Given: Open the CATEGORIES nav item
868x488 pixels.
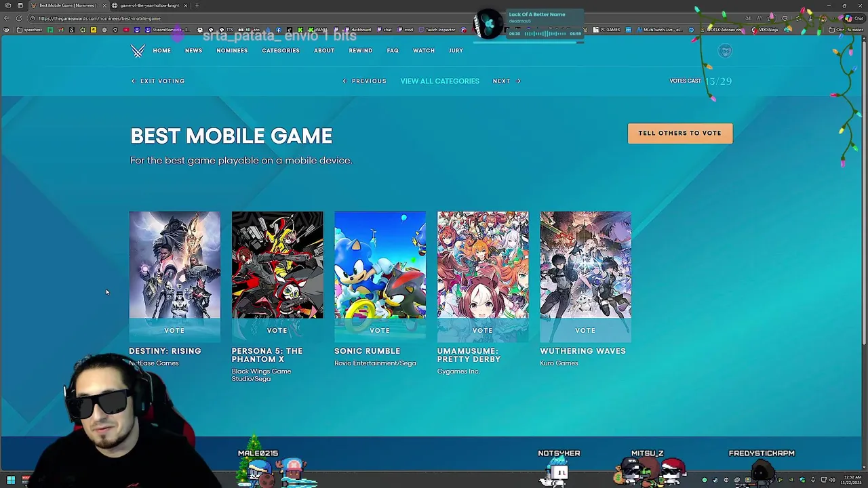Looking at the screenshot, I should point(281,51).
